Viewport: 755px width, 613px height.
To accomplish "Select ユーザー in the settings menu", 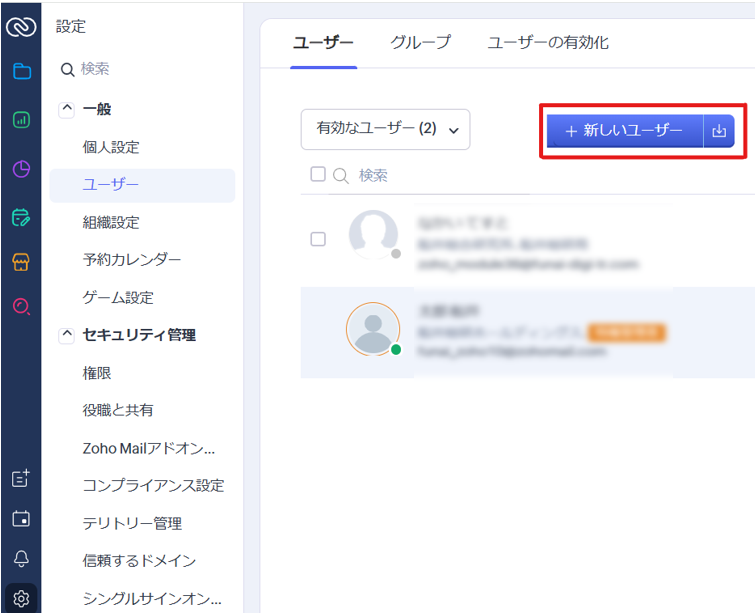I will point(143,185).
